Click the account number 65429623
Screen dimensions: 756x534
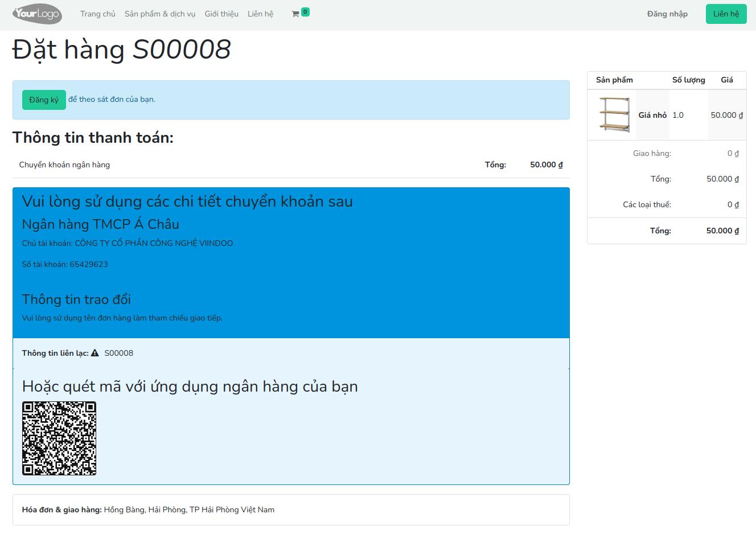point(89,264)
